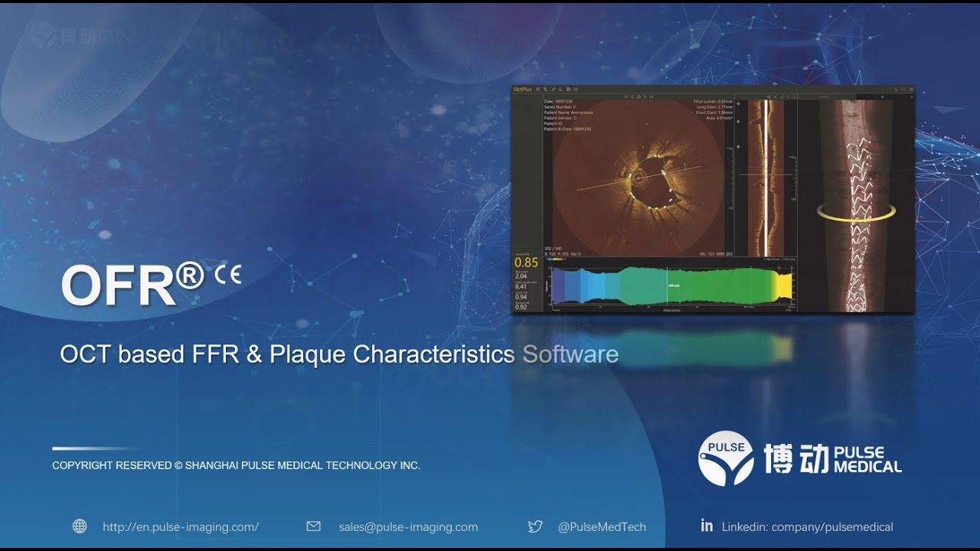The image size is (980, 551).
Task: Click the pencil edit tool in OctPlus toolbar
Action: point(553,90)
